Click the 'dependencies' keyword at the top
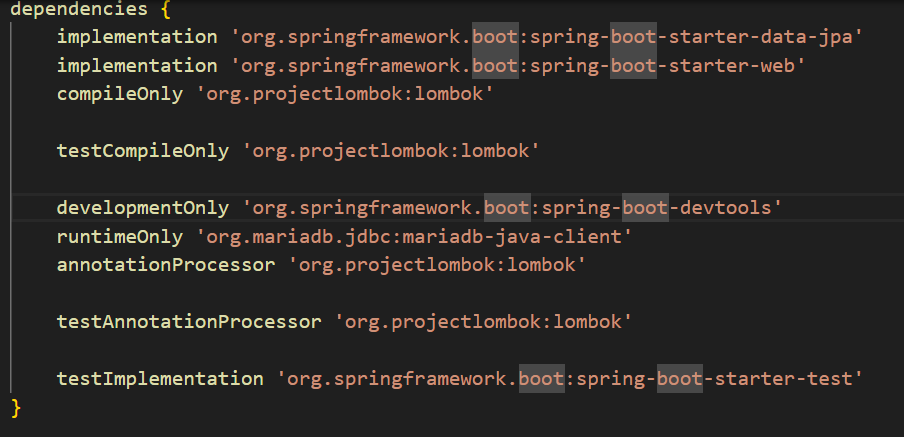The height and width of the screenshot is (437, 904). click(x=79, y=9)
